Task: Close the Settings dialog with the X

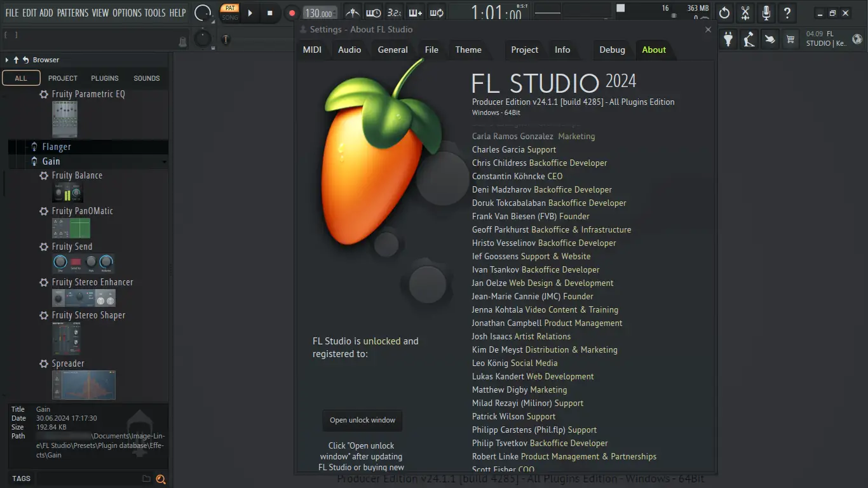Action: tap(709, 29)
